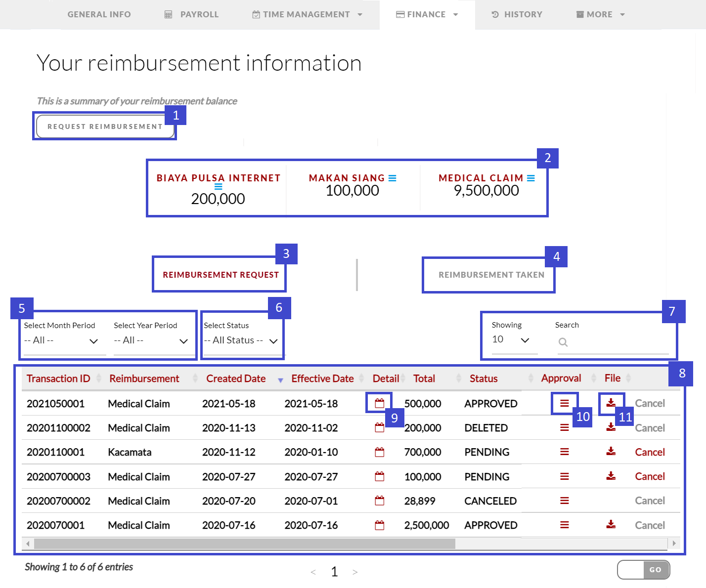This screenshot has width=706, height=588.
Task: Open the Medical Claim balance detail icon
Action: [x=531, y=178]
